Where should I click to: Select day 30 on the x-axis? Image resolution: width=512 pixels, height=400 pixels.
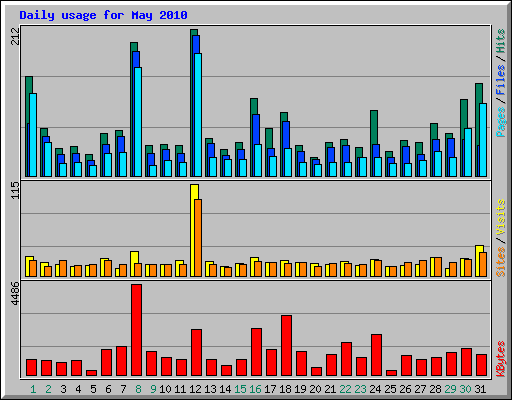coord(465,389)
